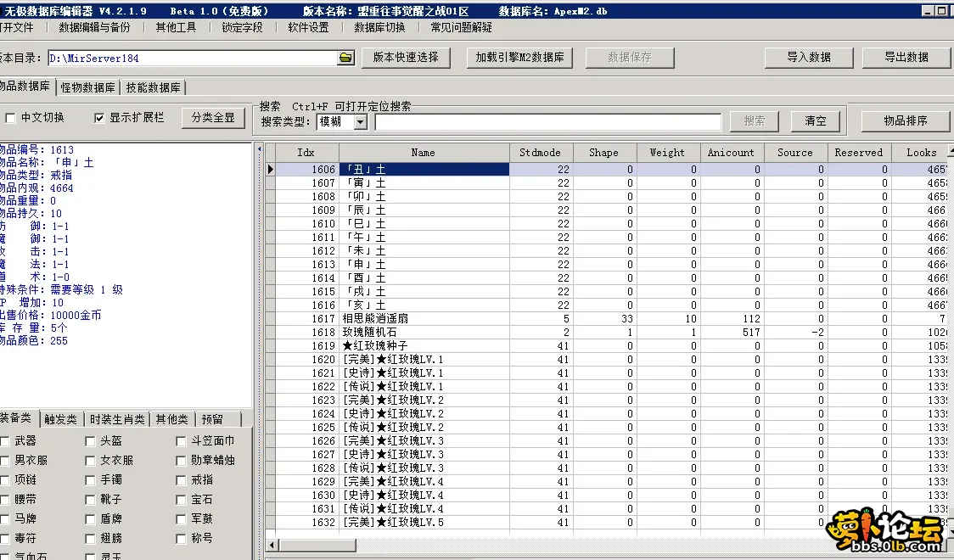Tick the 斗笠面巾 checkbox

[x=181, y=441]
